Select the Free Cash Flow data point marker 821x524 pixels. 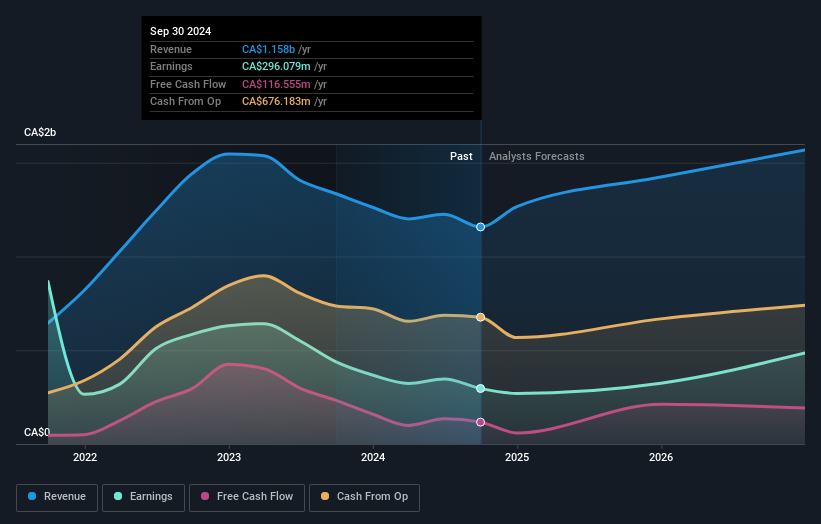pos(481,422)
